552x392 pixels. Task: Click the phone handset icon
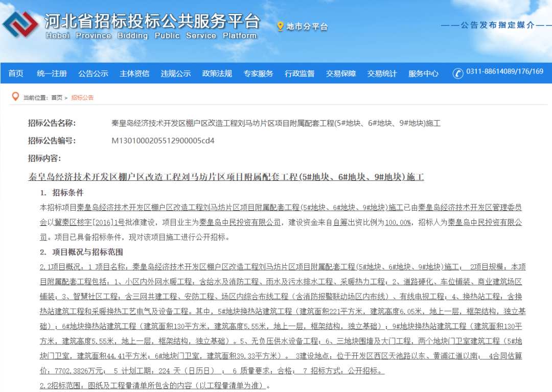click(457, 73)
